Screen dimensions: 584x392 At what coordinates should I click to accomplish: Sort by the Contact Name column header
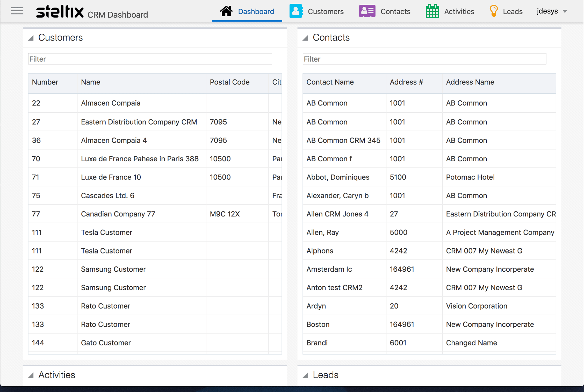330,82
